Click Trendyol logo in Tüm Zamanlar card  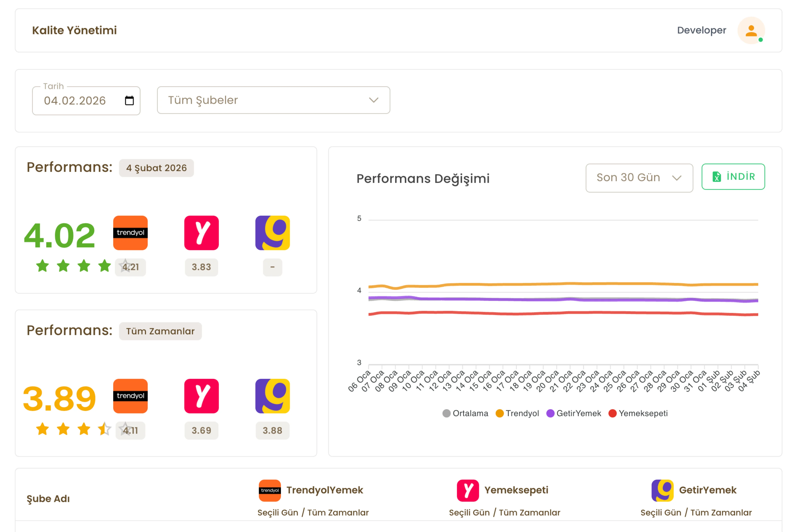click(x=130, y=396)
